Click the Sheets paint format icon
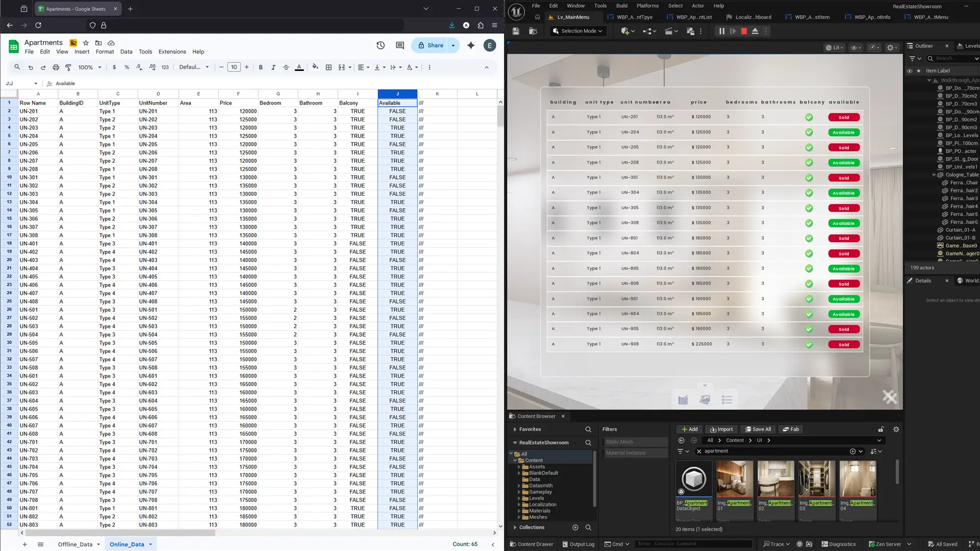The image size is (980, 551). [68, 67]
